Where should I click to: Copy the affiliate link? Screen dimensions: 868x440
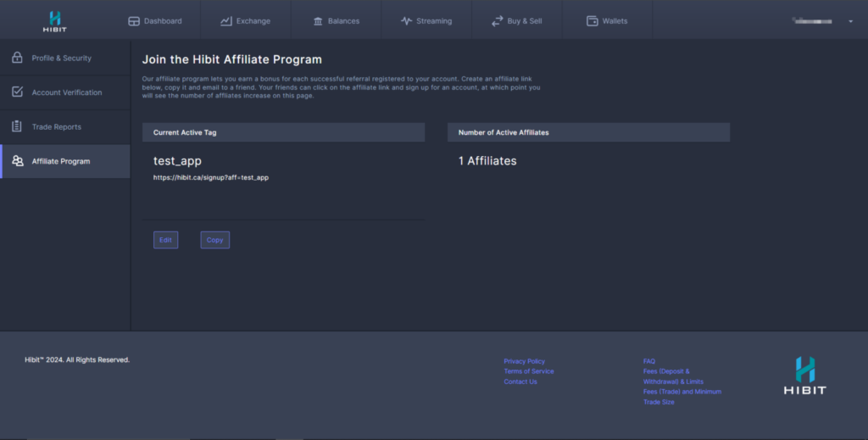(x=214, y=240)
